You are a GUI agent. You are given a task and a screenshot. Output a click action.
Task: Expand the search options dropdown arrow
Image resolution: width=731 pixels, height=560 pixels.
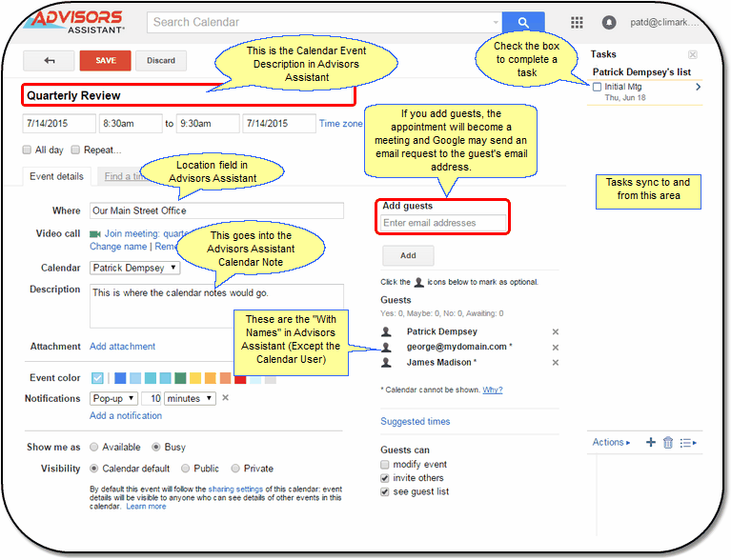click(496, 22)
